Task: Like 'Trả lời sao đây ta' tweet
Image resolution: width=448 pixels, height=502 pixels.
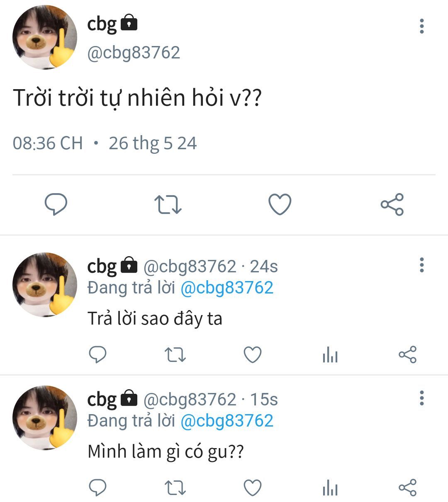Action: click(x=253, y=355)
